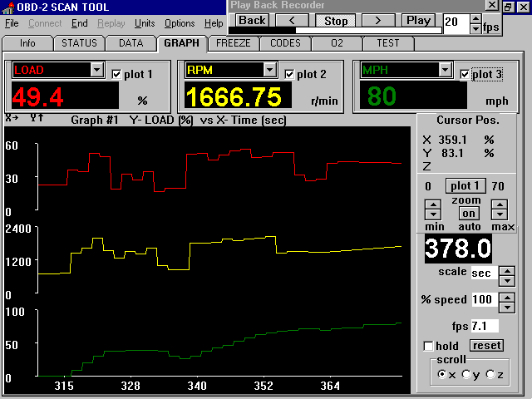The height and width of the screenshot is (399, 532).
Task: Toggle the auto zoom 'on' button
Action: coord(468,214)
